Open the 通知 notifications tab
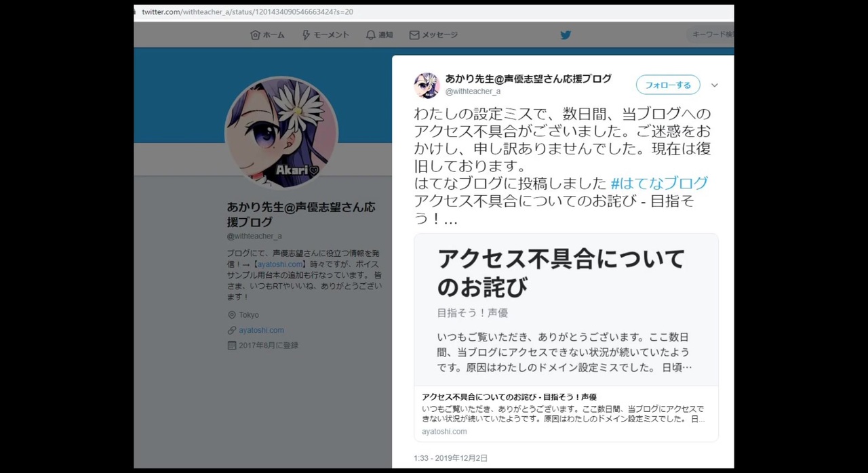This screenshot has width=868, height=473. (379, 35)
